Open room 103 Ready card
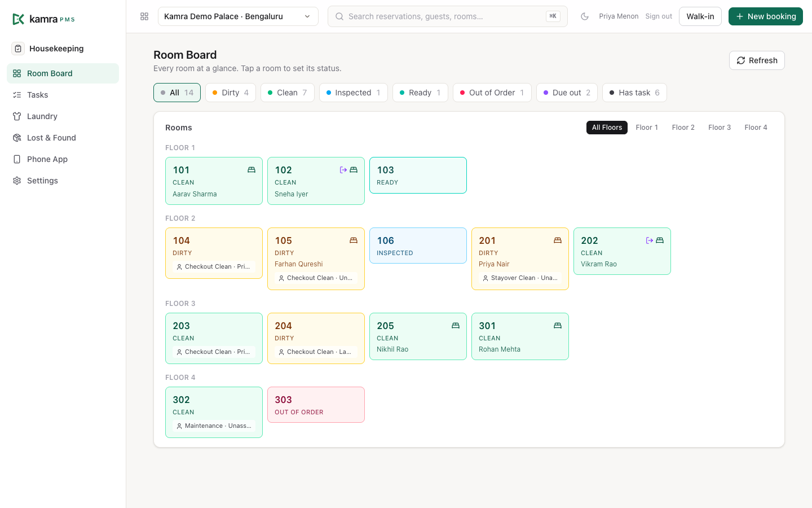 [418, 175]
